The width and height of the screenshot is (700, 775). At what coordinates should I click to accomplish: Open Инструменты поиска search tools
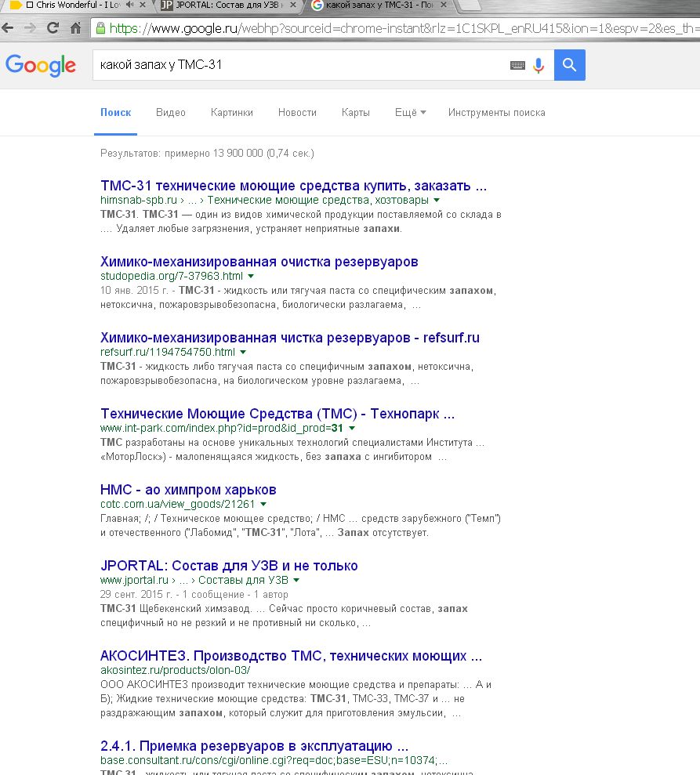tap(496, 113)
